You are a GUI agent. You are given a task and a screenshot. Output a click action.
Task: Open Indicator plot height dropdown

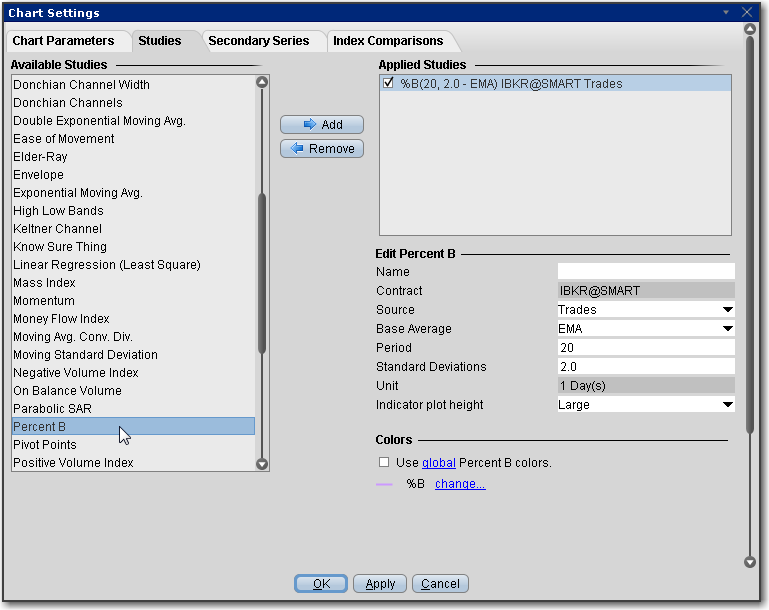tap(727, 405)
